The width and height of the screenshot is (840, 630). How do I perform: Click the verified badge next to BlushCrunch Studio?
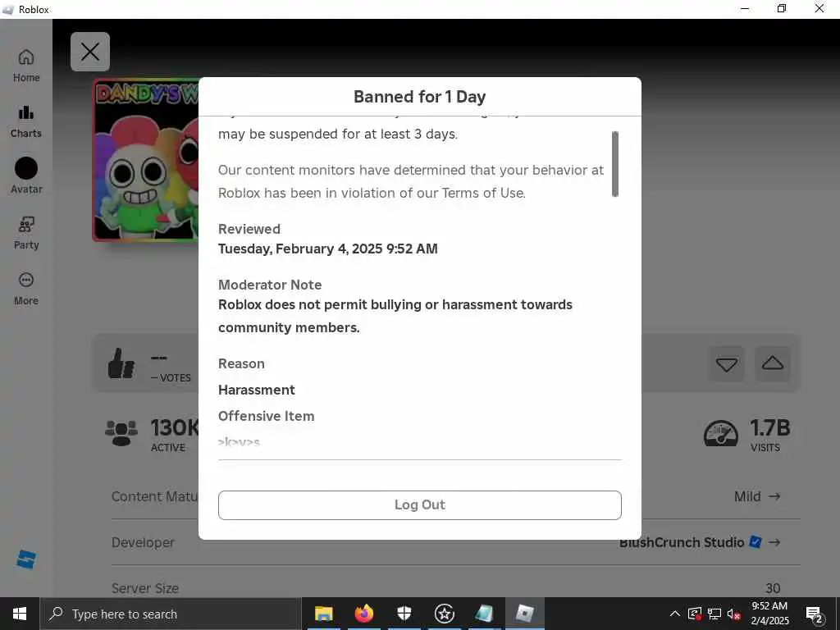[756, 542]
